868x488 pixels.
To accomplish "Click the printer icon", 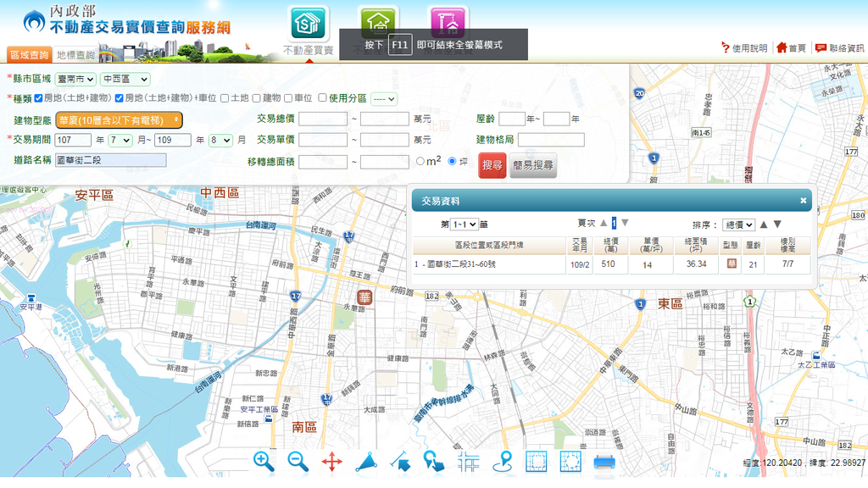I will [x=604, y=462].
